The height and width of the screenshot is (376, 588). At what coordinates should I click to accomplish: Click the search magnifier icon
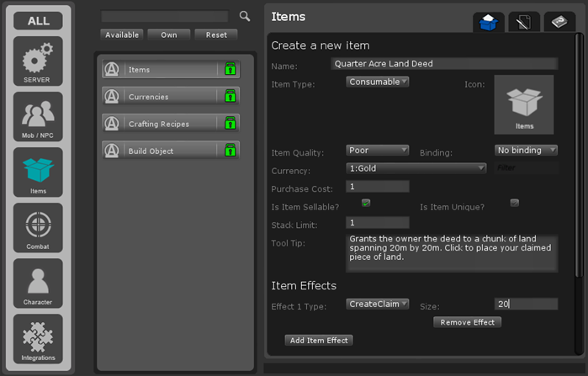[x=245, y=16]
